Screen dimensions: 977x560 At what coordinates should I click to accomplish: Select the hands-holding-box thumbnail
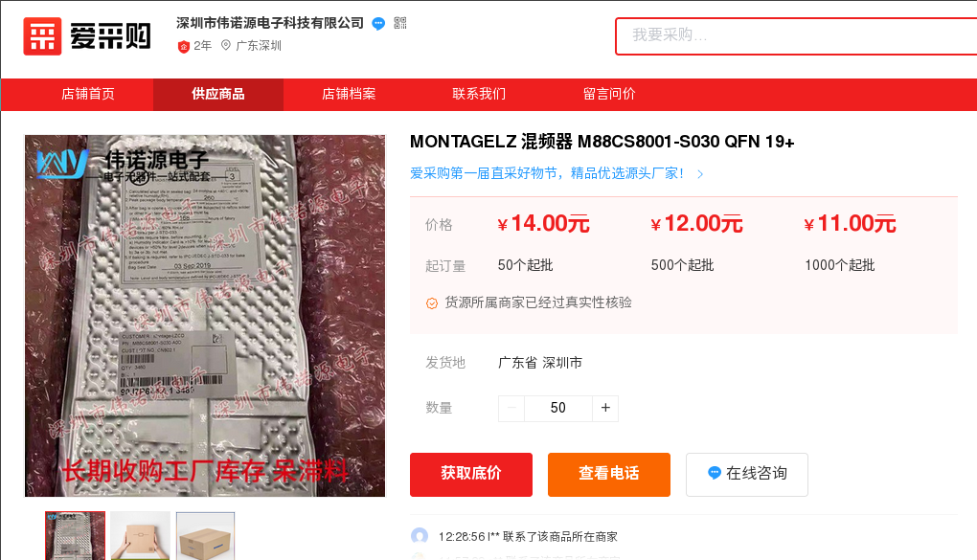140,536
